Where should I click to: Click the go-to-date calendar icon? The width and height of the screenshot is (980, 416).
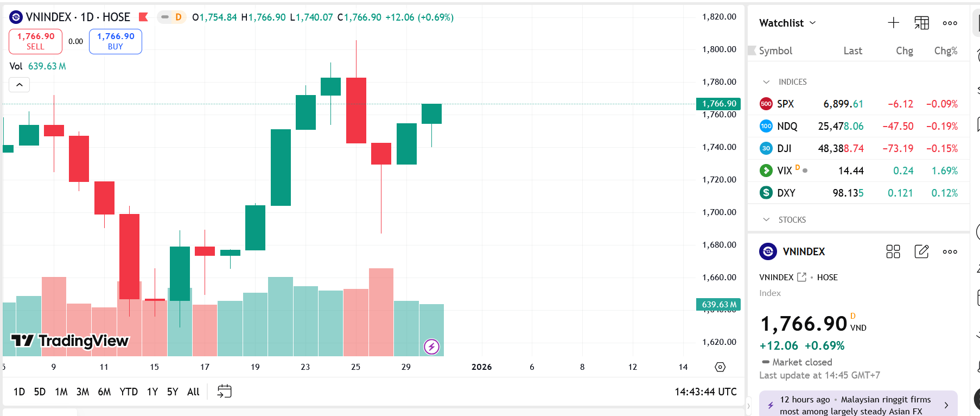224,391
